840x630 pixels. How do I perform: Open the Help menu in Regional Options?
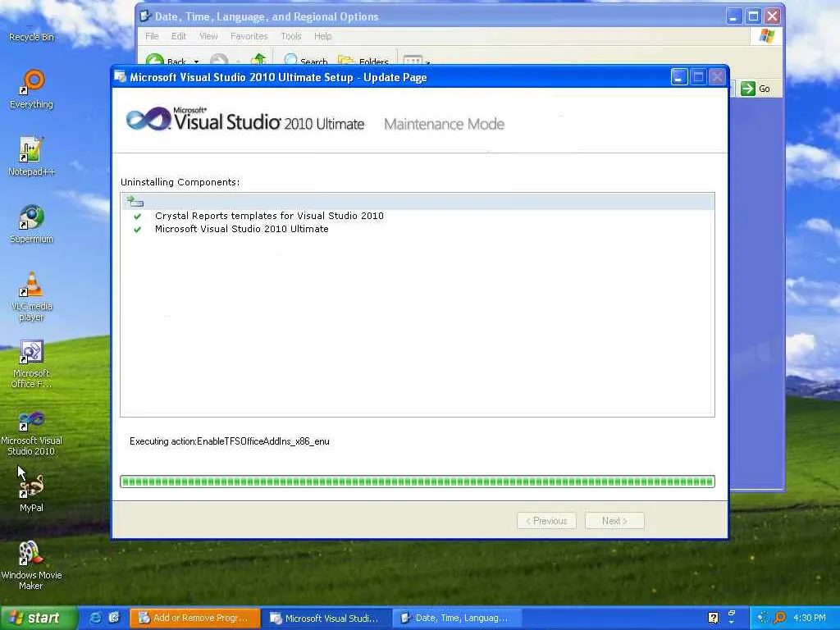pyautogui.click(x=322, y=36)
